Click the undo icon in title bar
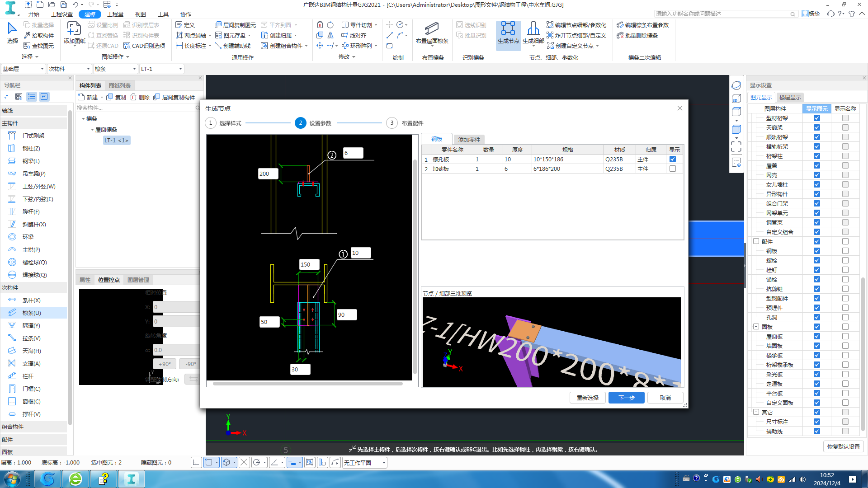 click(x=75, y=5)
